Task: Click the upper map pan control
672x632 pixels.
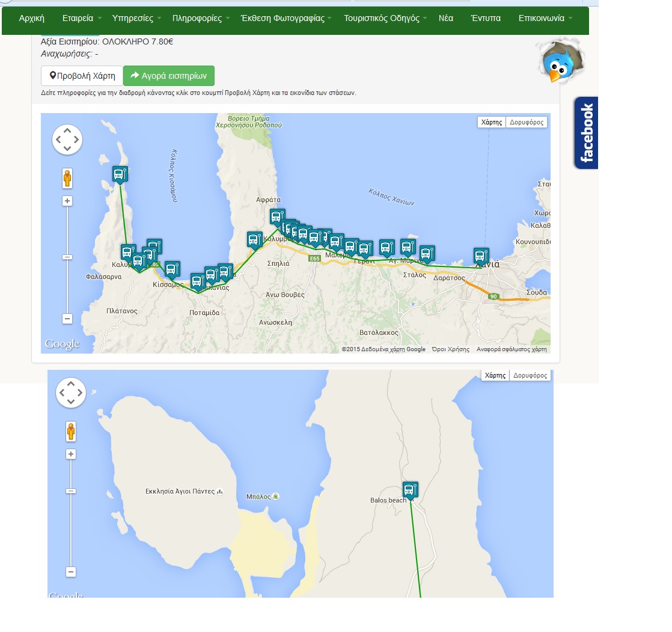Action: tap(67, 140)
